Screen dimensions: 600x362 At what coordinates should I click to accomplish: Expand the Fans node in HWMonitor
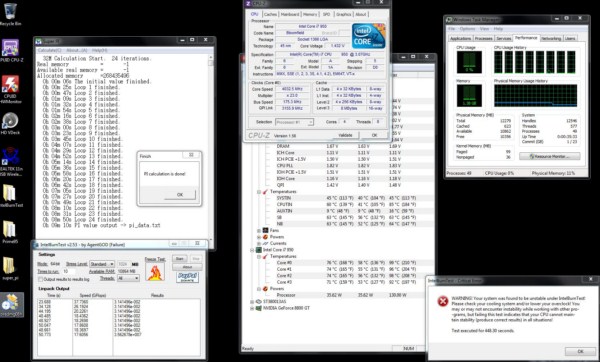[259, 230]
